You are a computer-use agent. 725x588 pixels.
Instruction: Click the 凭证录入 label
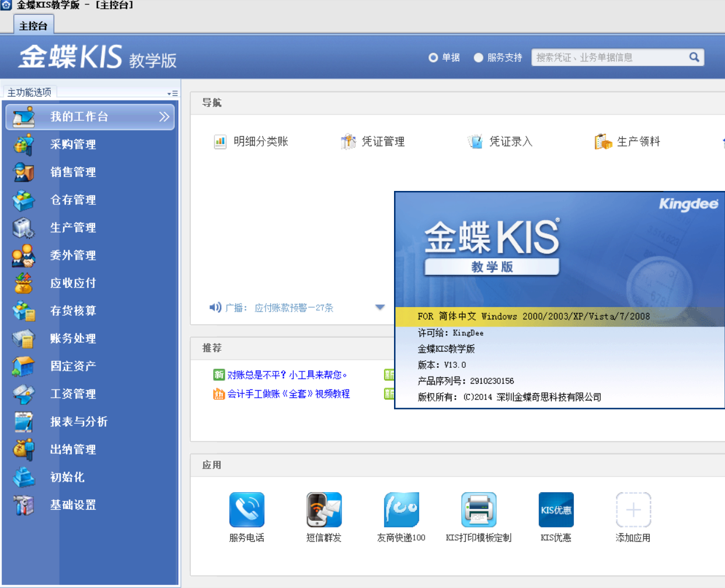point(511,142)
